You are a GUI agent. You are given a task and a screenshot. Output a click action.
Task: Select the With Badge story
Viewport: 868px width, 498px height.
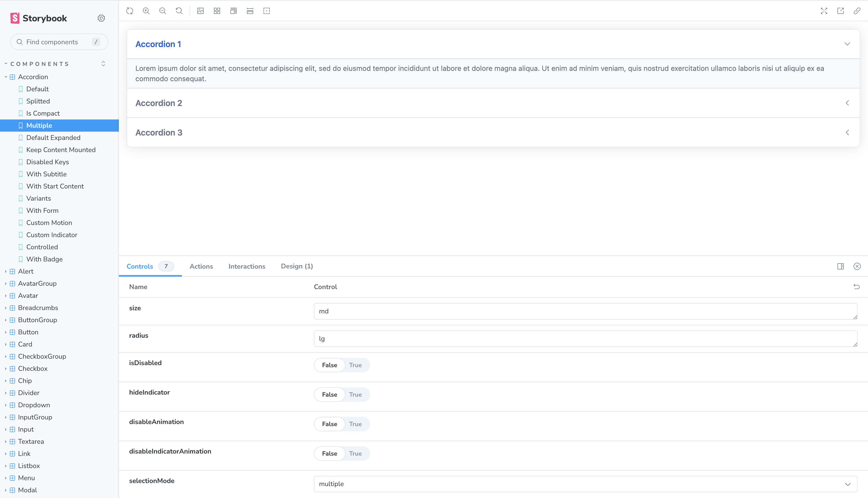tap(44, 259)
